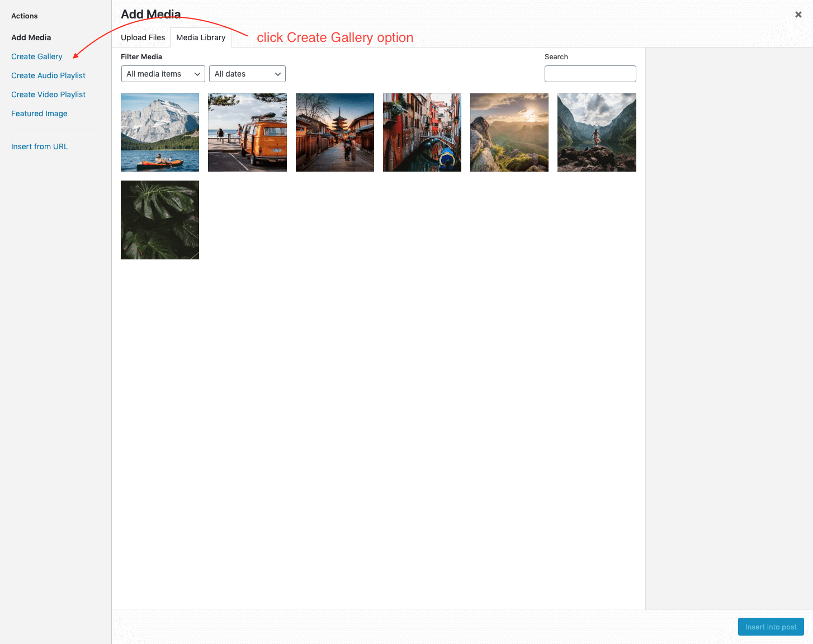This screenshot has width=813, height=644.
Task: Close the Add Media dialog
Action: 798,15
